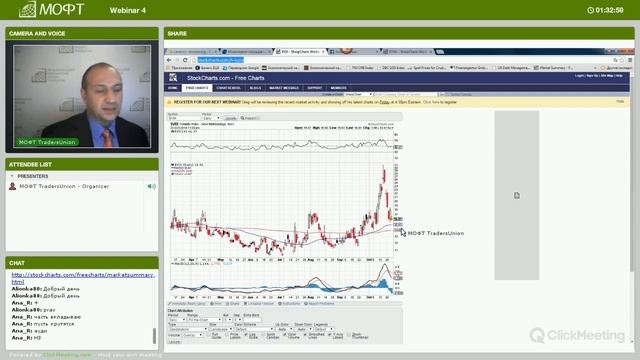This screenshot has width=640, height=360.
Task: Click the browser back arrow
Action: (x=169, y=60)
